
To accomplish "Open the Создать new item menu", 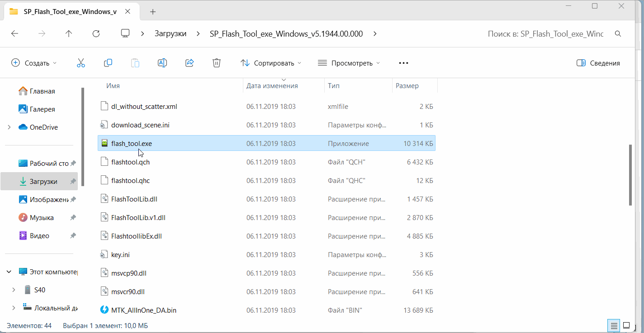I will click(34, 63).
